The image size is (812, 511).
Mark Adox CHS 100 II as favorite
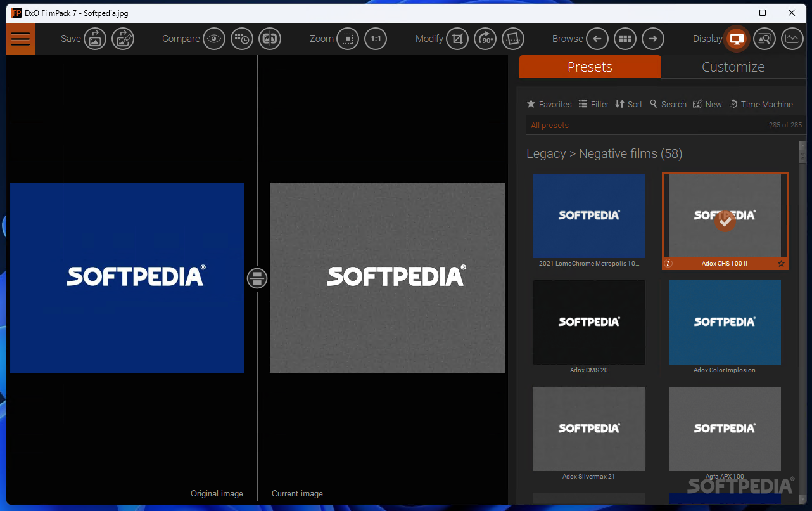click(781, 263)
